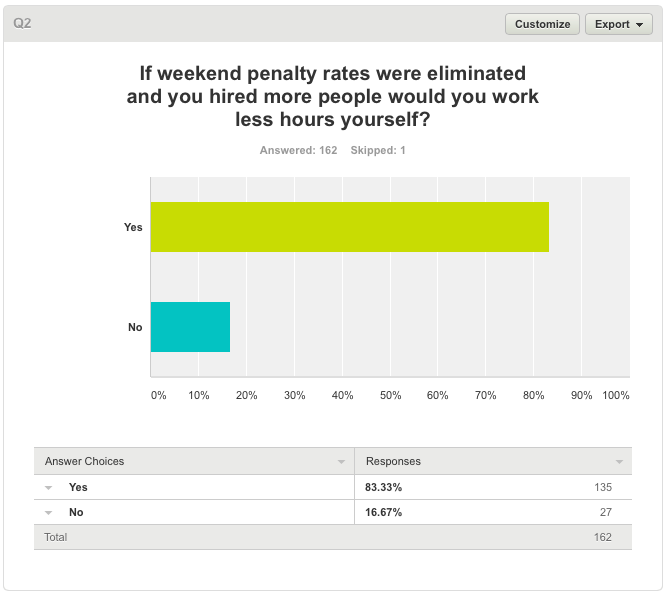Image resolution: width=665 pixels, height=595 pixels.
Task: Click the teal No bar
Action: [190, 327]
